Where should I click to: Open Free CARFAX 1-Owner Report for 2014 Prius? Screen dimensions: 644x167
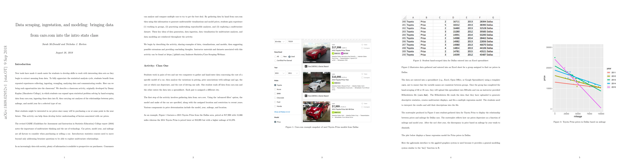click(318, 96)
